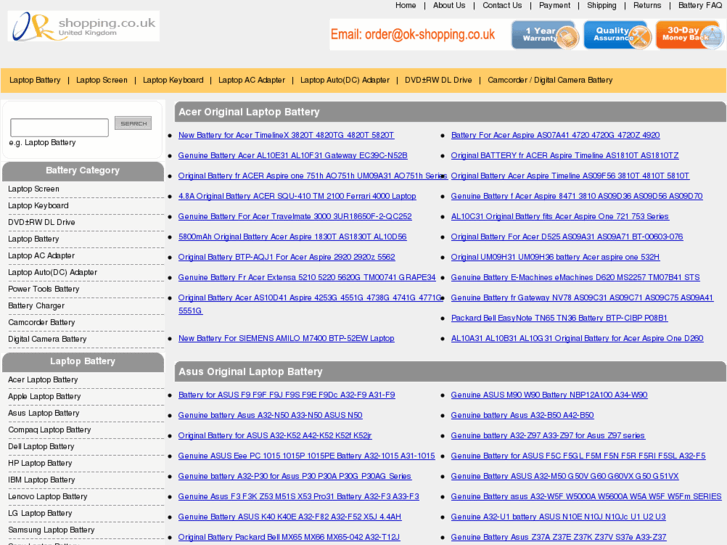The width and height of the screenshot is (727, 545).
Task: Open Original Battery Packard Bell MX65 link
Action: coord(289,538)
